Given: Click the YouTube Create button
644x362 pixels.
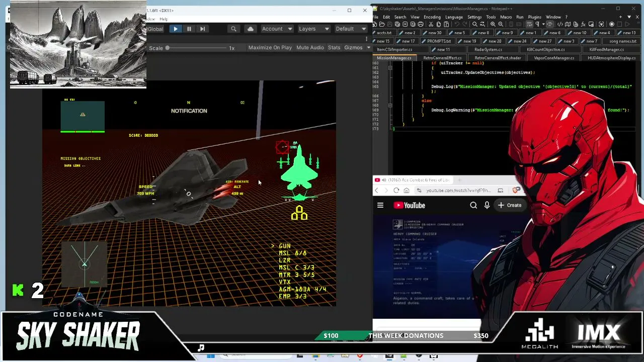Looking at the screenshot, I should pos(510,205).
